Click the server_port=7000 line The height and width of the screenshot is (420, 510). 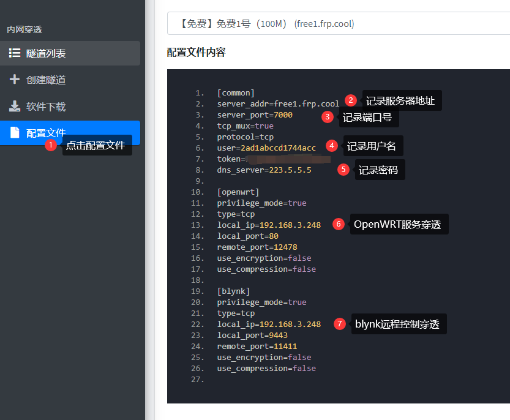click(x=255, y=115)
